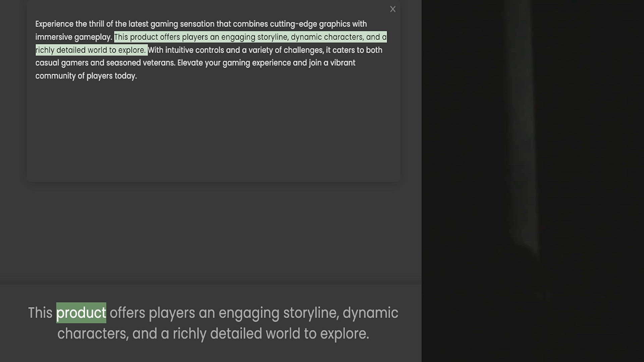Click the word "explore." ending the large bottom caption
644x362 pixels.
344,334
